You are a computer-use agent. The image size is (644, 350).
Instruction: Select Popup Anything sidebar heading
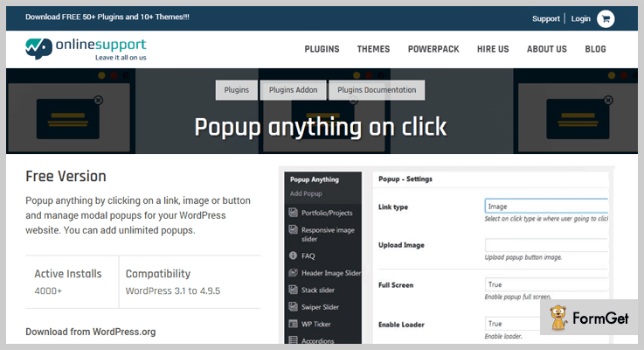pyautogui.click(x=315, y=179)
